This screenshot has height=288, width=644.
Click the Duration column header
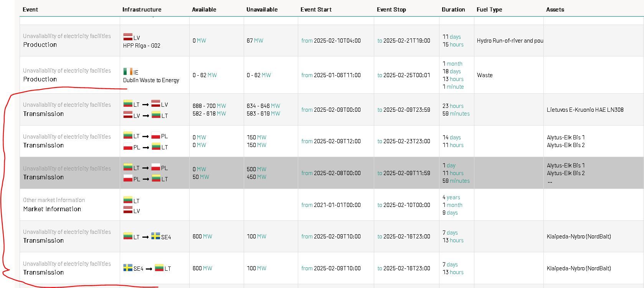[453, 10]
